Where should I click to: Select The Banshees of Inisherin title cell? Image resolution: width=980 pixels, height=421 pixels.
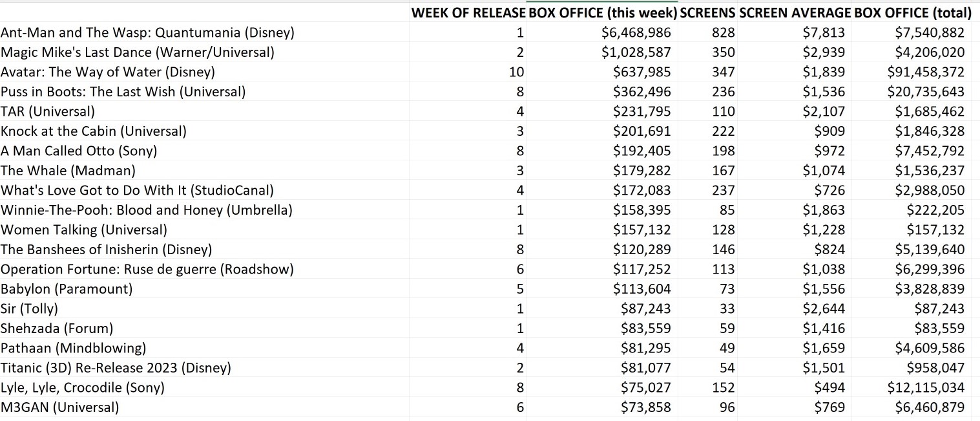pyautogui.click(x=106, y=250)
